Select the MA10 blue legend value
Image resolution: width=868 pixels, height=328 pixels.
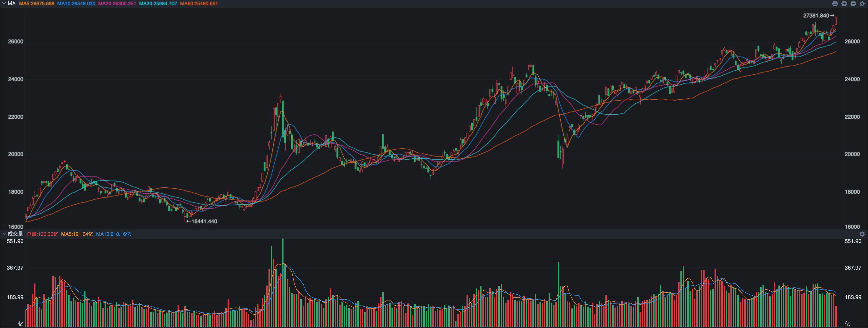(x=76, y=4)
